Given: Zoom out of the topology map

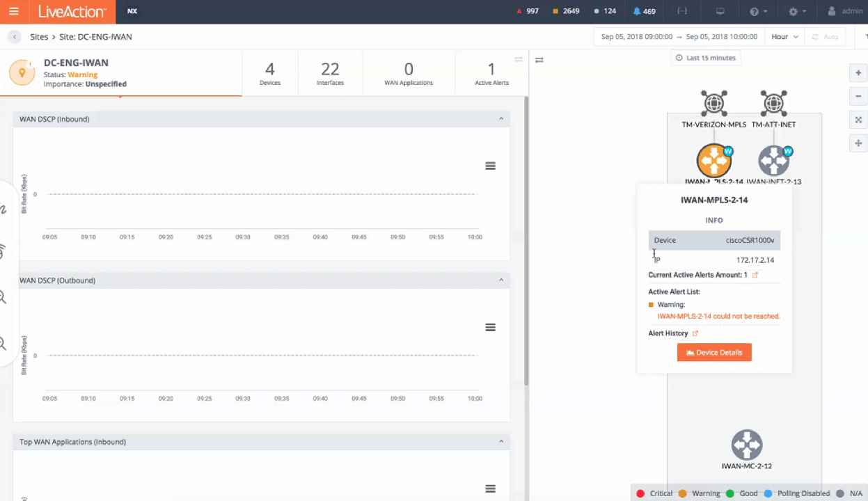Looking at the screenshot, I should 858,96.
